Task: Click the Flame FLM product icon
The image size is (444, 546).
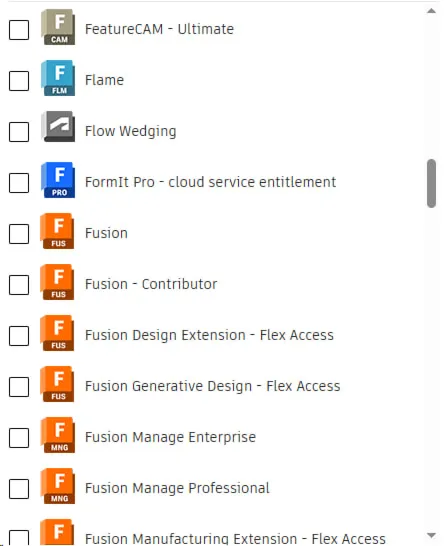Action: coord(58,78)
